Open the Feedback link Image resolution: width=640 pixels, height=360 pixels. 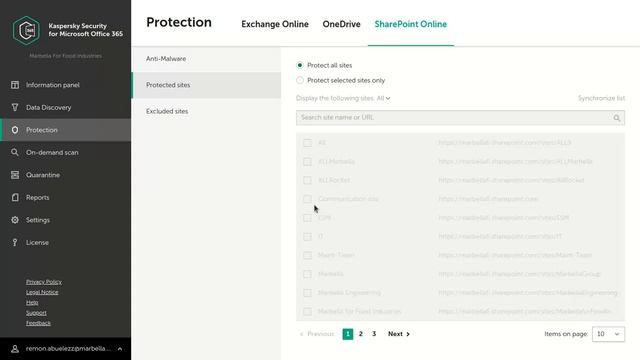38,323
